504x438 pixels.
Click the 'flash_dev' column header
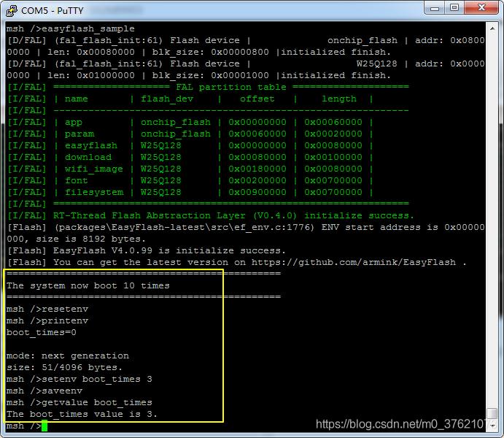(x=167, y=99)
